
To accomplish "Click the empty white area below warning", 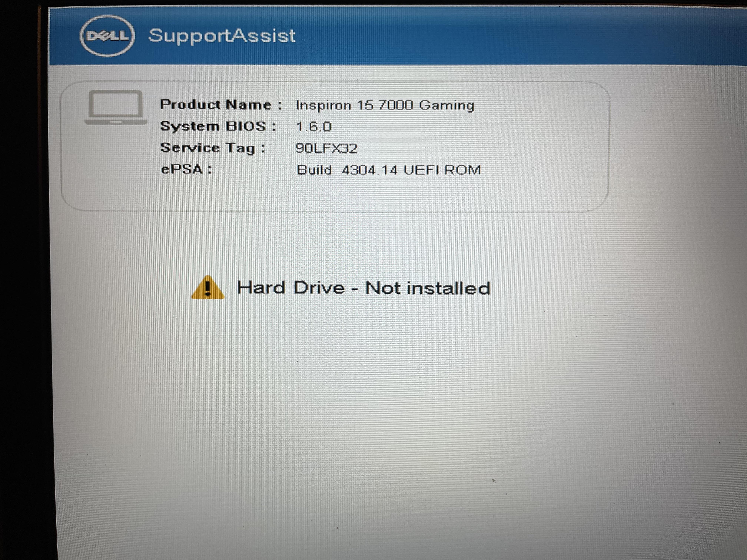I will (x=371, y=422).
